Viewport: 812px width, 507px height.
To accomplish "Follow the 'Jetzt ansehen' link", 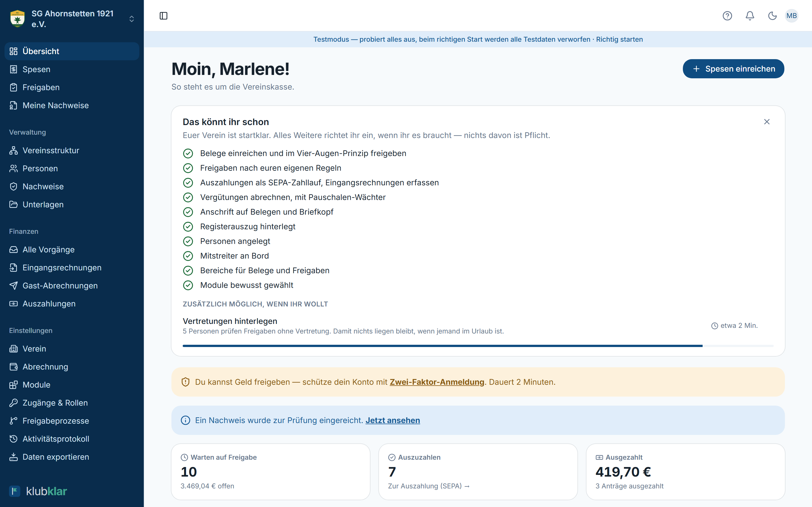I will pyautogui.click(x=392, y=420).
